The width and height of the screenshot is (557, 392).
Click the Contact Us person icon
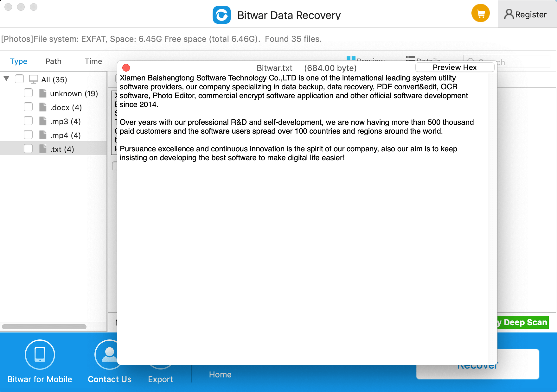coord(106,355)
